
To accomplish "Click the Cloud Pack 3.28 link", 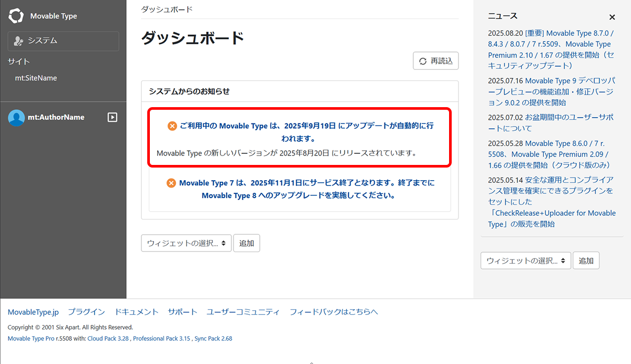I will tap(108, 338).
